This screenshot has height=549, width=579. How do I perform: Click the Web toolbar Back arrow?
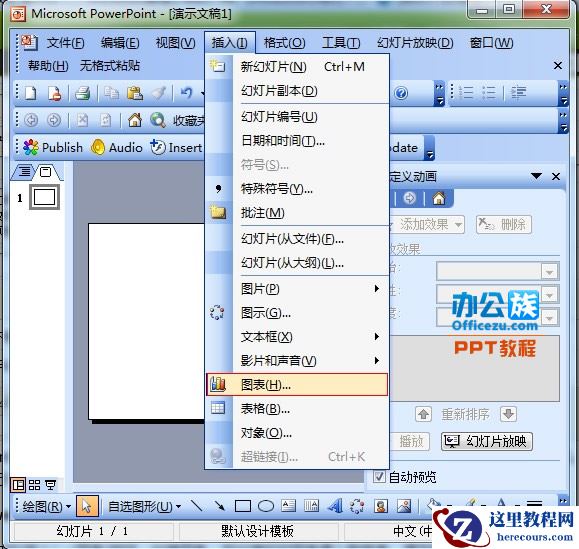[x=31, y=120]
